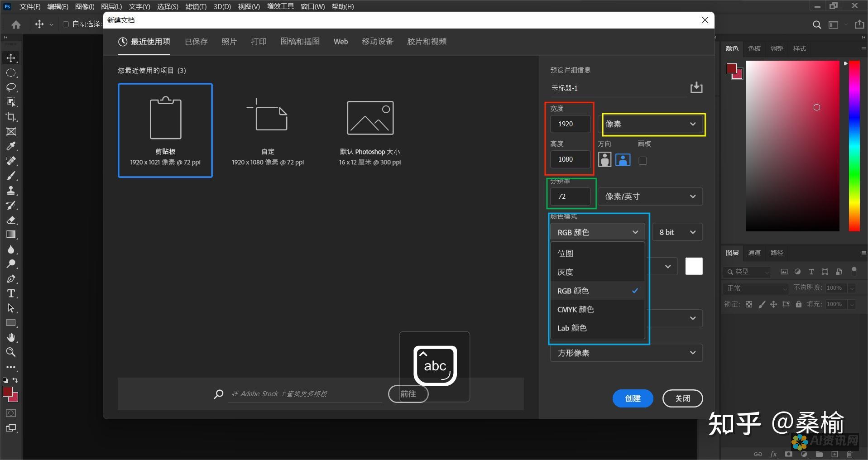
Task: Open the 色板 panel tab
Action: click(x=754, y=48)
